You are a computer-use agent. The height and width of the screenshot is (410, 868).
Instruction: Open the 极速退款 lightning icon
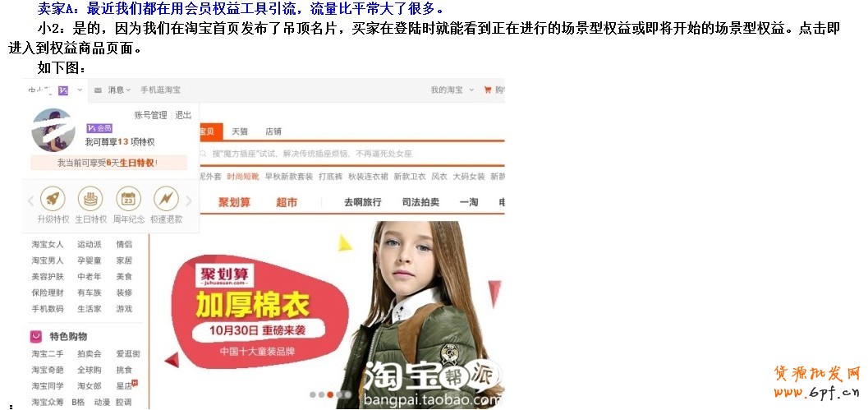click(x=166, y=198)
